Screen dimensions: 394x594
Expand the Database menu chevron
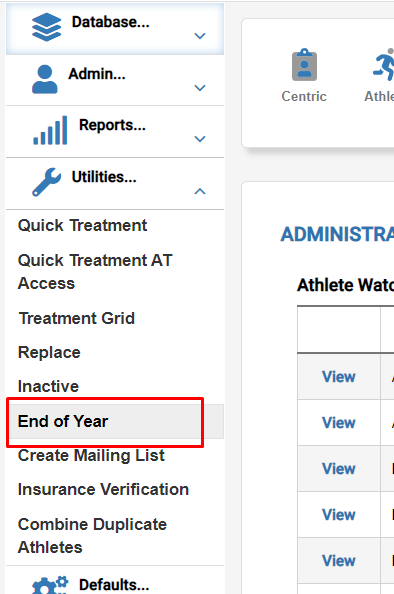[200, 36]
